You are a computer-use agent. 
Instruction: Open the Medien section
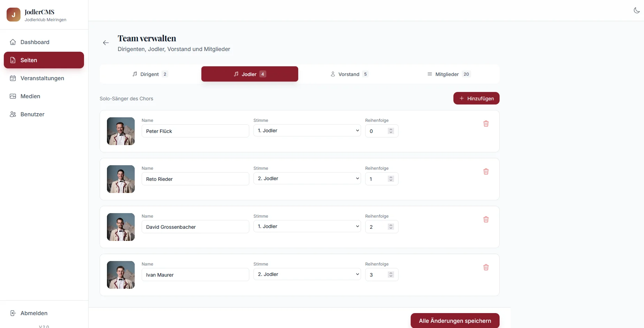tap(30, 96)
